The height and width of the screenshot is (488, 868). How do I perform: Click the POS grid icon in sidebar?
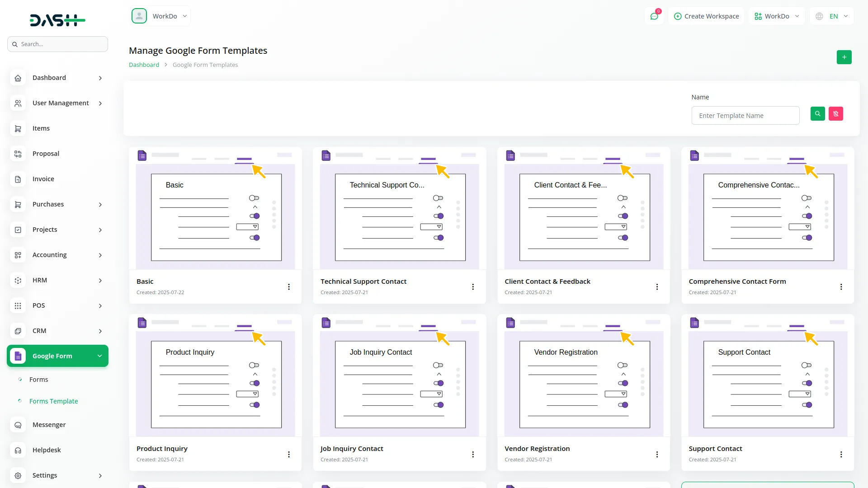click(x=18, y=306)
